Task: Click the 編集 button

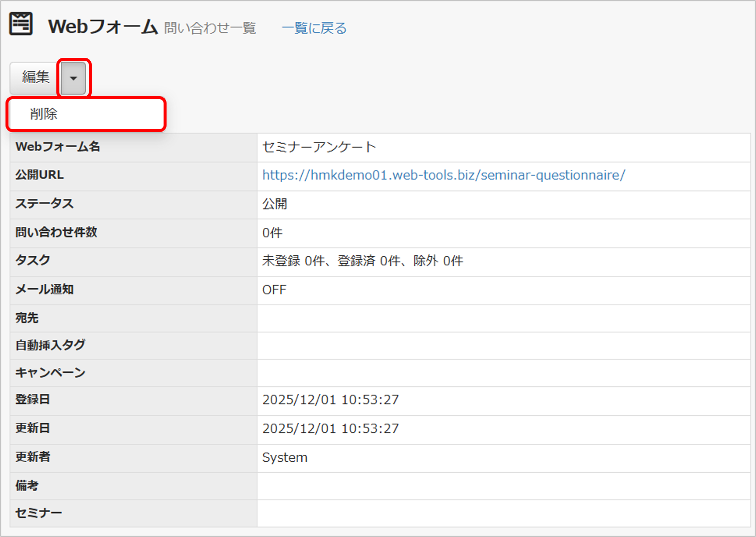Action: point(35,78)
